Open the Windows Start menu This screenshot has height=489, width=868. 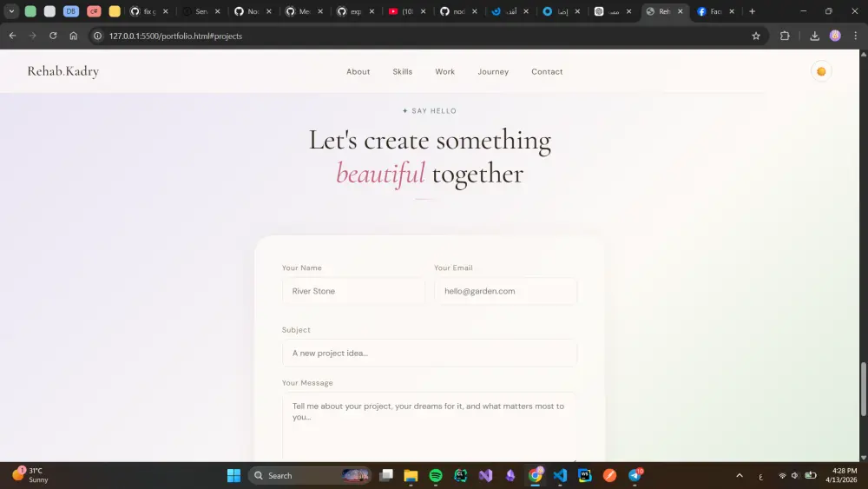[x=233, y=475]
